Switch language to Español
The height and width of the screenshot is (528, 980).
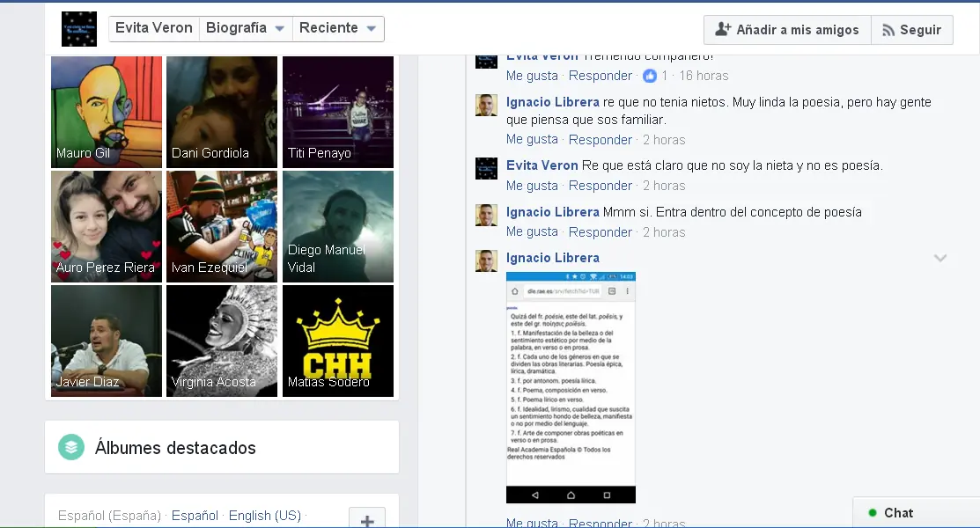pos(195,516)
